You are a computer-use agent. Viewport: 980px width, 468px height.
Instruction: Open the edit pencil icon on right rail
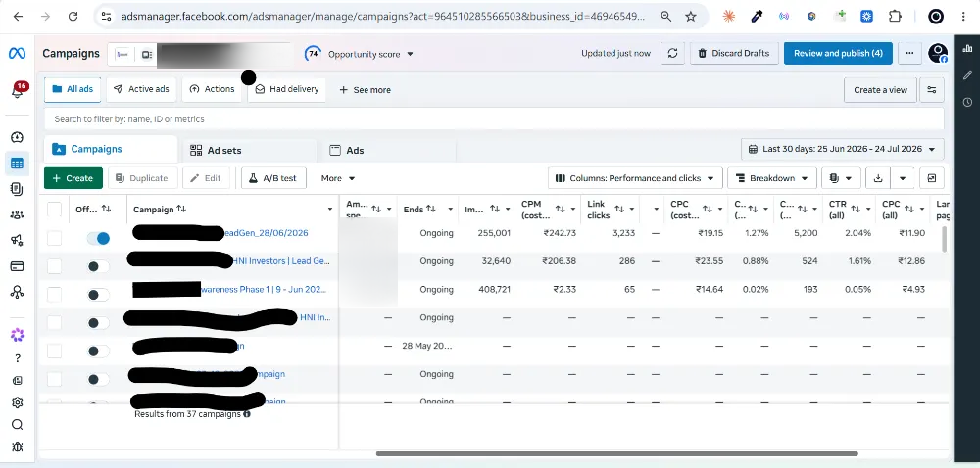coord(967,75)
